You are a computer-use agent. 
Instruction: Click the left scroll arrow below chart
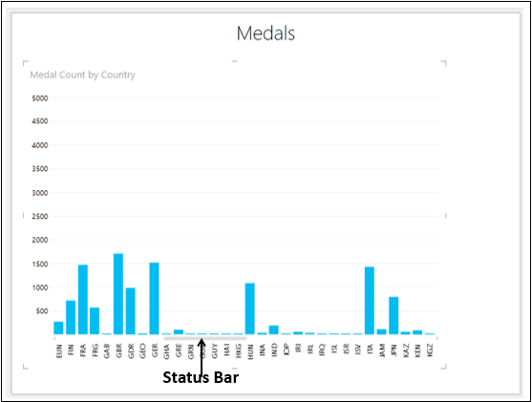point(54,338)
